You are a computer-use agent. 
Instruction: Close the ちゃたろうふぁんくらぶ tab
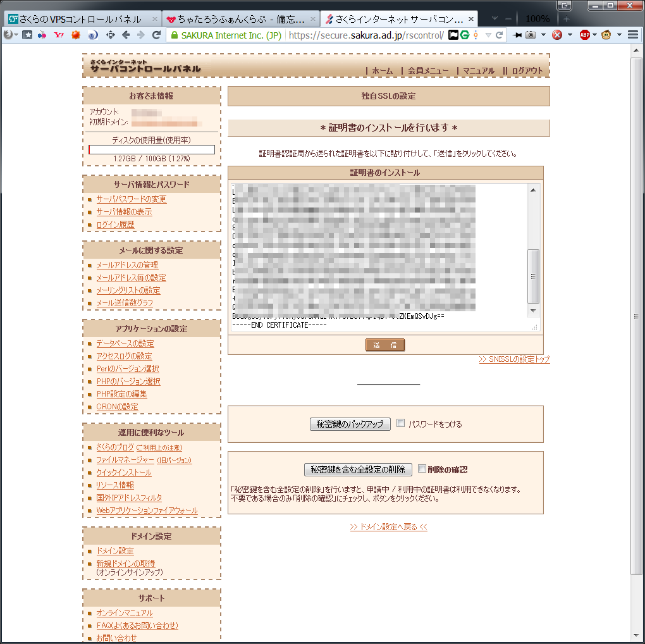click(313, 19)
